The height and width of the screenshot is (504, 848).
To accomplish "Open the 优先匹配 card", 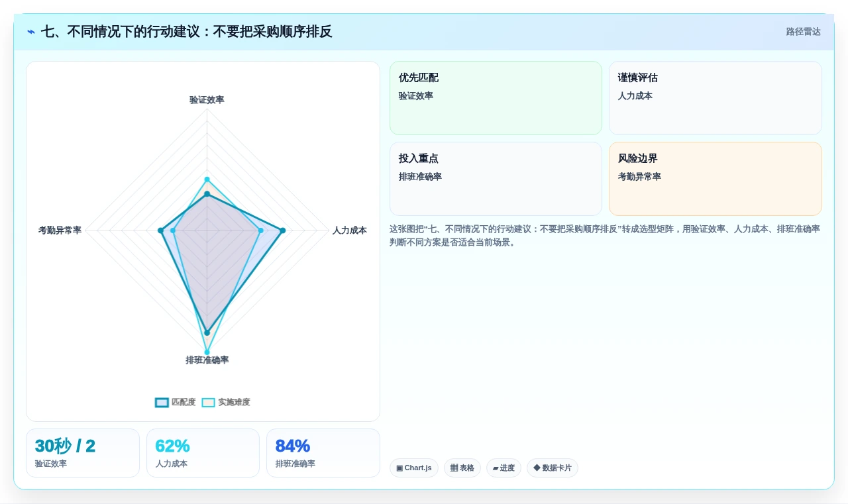I will pyautogui.click(x=496, y=98).
